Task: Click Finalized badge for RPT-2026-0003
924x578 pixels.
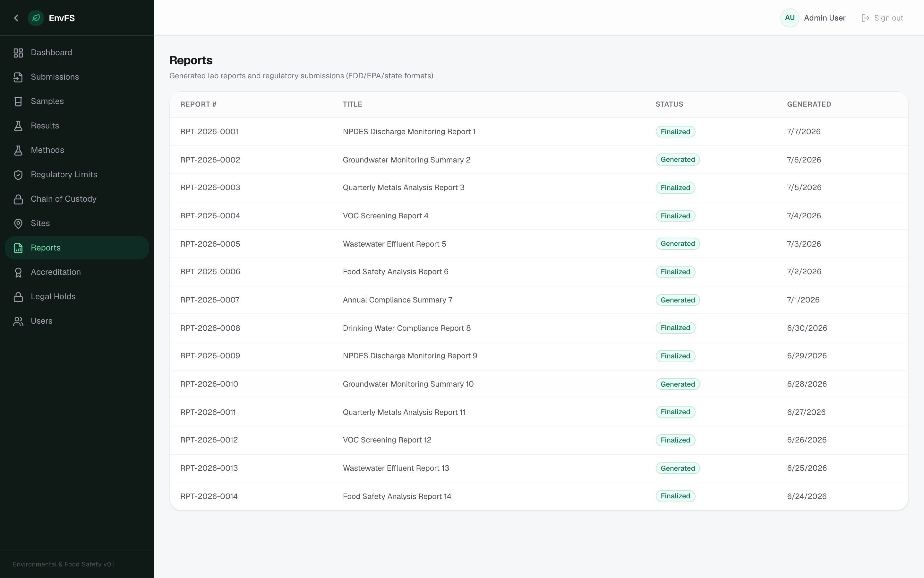Action: [x=675, y=188]
